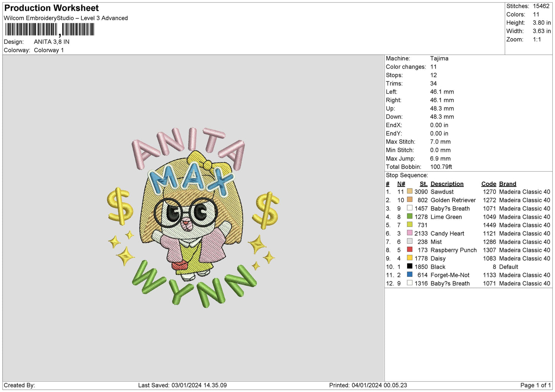
Task: Click the Raspberry Punch color swatch
Action: click(x=410, y=250)
